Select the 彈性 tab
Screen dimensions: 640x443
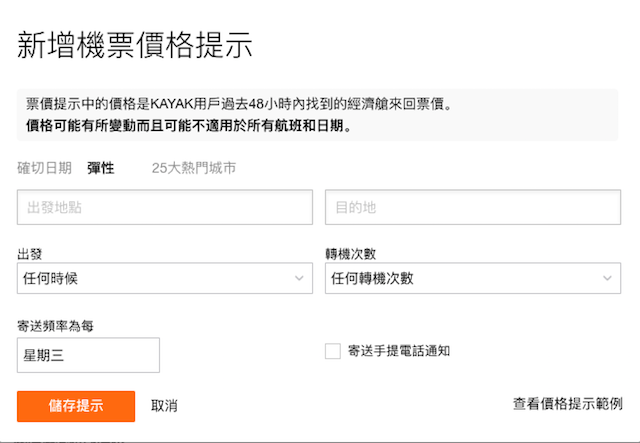(x=100, y=168)
